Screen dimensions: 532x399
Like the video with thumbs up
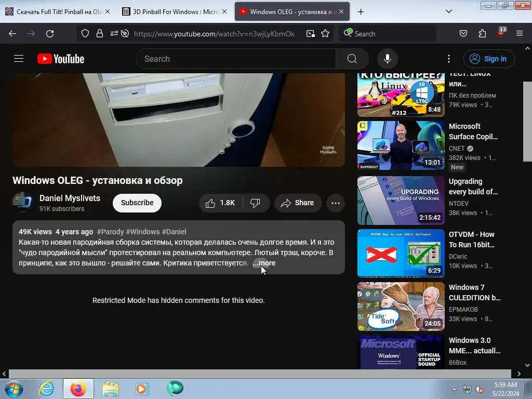220,203
